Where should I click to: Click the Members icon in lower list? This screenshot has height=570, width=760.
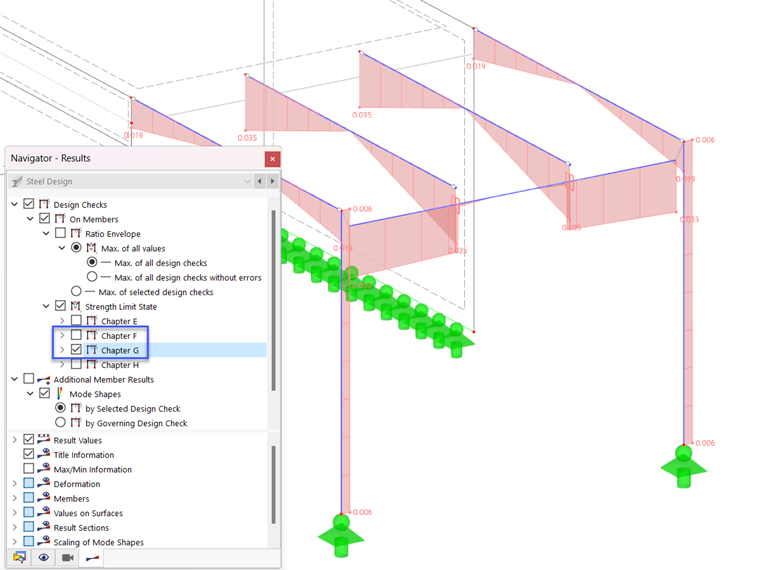pyautogui.click(x=44, y=497)
